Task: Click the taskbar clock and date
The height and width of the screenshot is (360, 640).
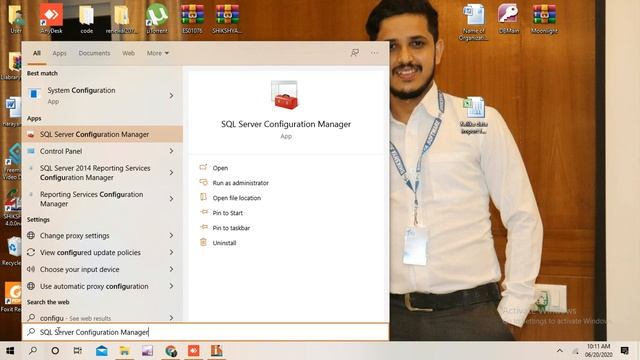Action: coord(598,351)
